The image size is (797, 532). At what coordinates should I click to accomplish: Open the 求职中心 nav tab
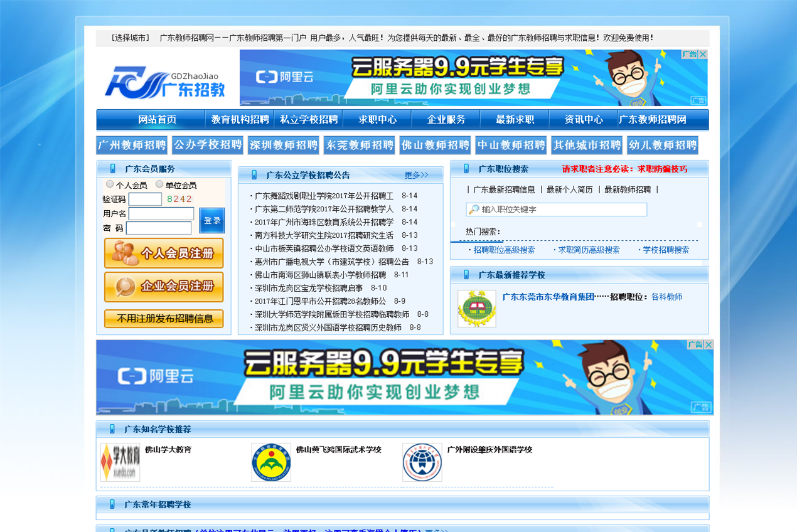[378, 120]
